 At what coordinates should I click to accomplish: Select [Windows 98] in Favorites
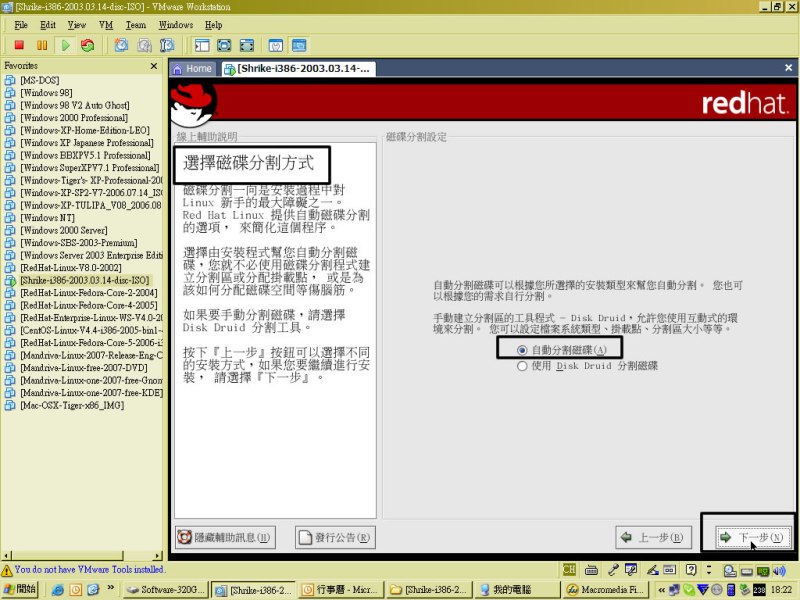coord(46,93)
